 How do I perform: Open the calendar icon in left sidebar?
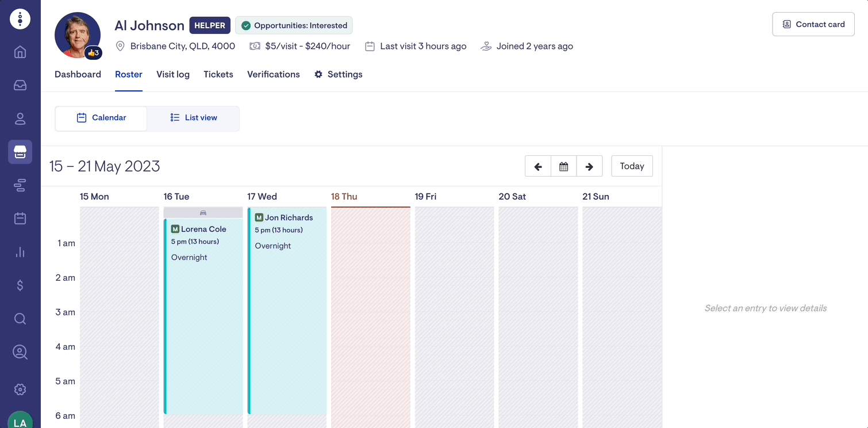tap(20, 219)
